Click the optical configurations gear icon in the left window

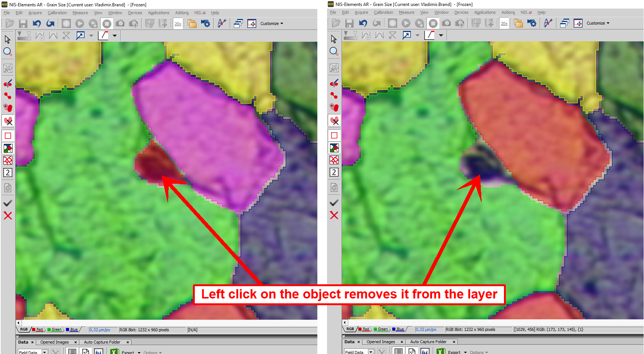tap(205, 23)
